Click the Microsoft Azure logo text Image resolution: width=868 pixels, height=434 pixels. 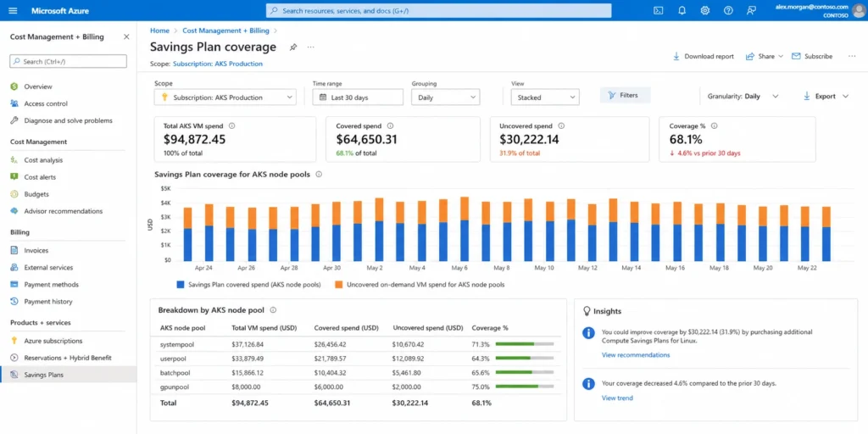tap(60, 10)
